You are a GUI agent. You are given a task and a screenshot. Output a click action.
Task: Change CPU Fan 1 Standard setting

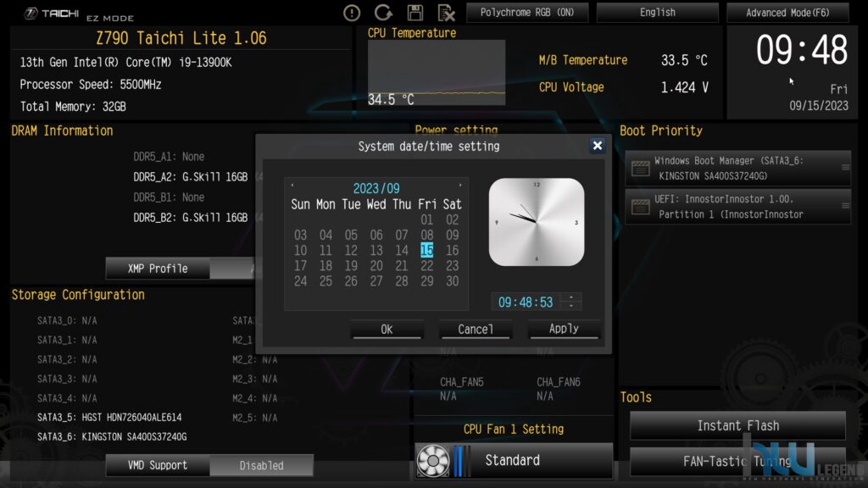click(x=514, y=460)
